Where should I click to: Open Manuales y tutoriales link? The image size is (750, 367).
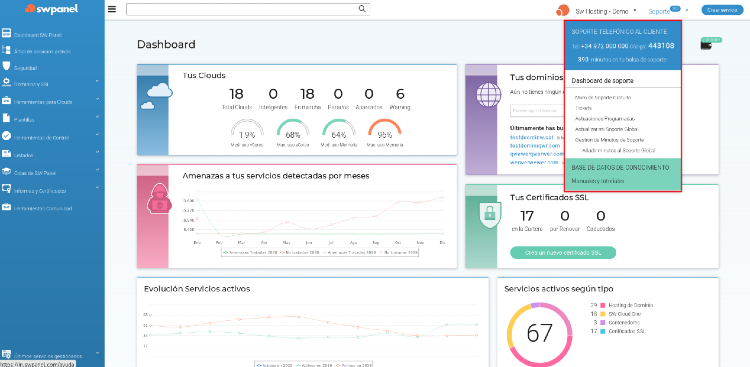pyautogui.click(x=598, y=181)
